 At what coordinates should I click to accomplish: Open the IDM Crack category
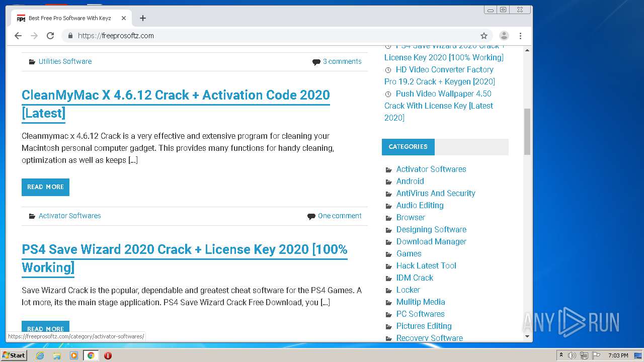pos(415,278)
